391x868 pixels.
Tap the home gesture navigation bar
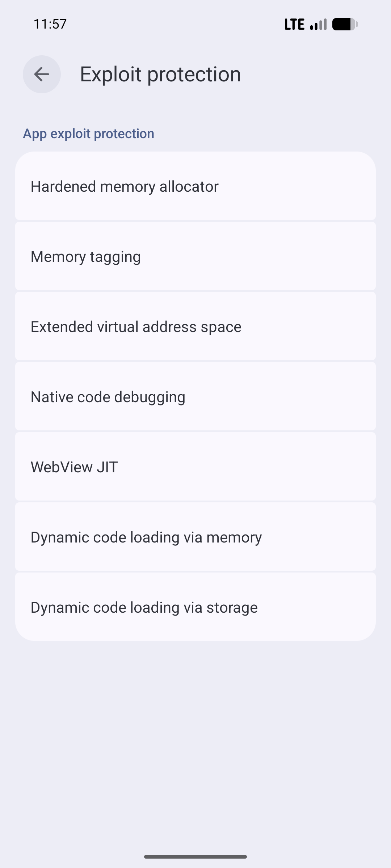[x=195, y=856]
